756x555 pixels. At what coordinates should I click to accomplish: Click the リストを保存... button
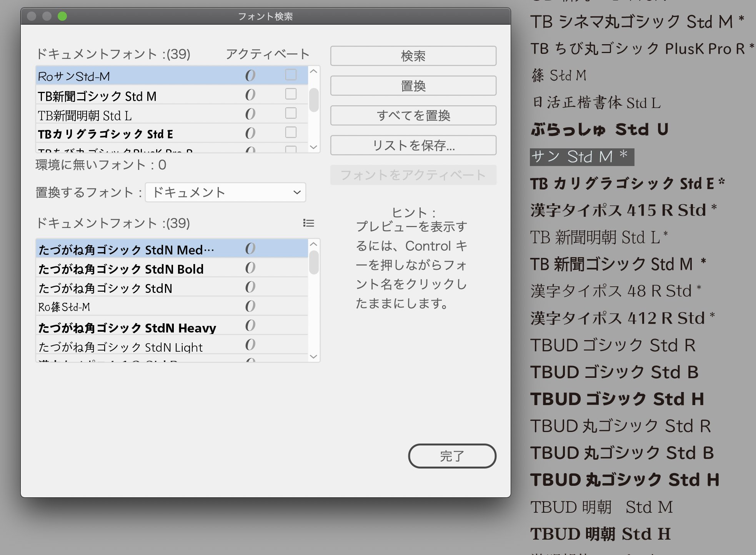[413, 145]
